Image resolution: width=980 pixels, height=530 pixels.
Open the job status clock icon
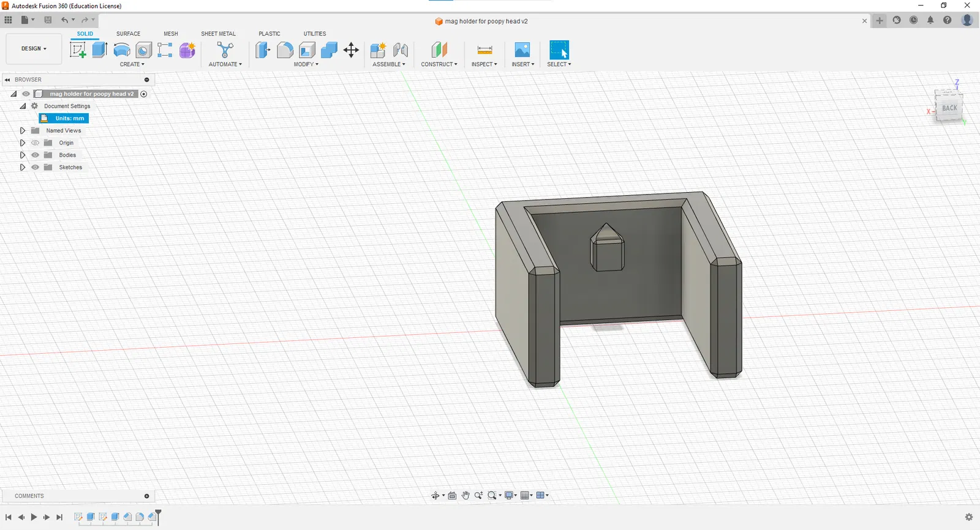coord(914,20)
